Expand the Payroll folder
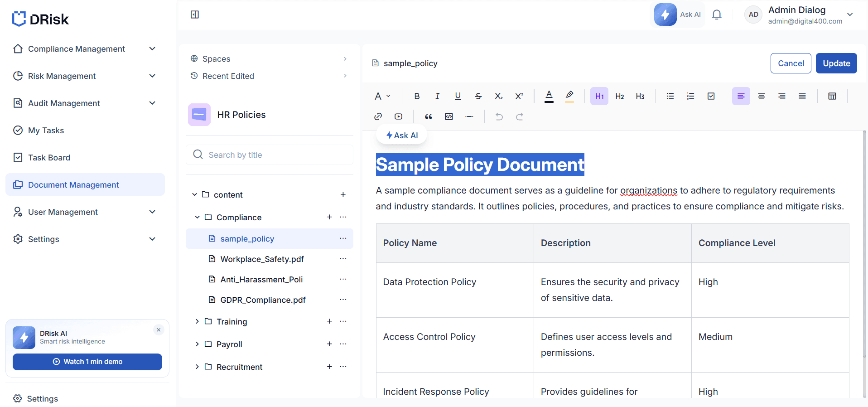868x407 pixels. (x=197, y=344)
